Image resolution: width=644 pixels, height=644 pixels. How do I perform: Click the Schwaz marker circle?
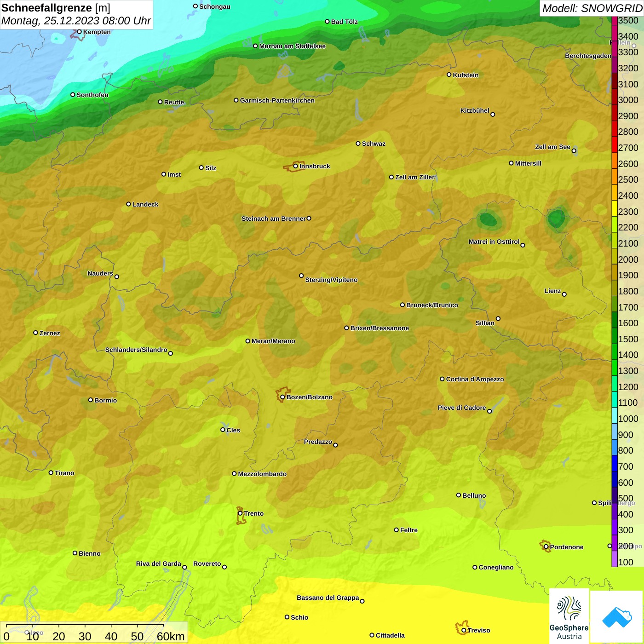[358, 144]
